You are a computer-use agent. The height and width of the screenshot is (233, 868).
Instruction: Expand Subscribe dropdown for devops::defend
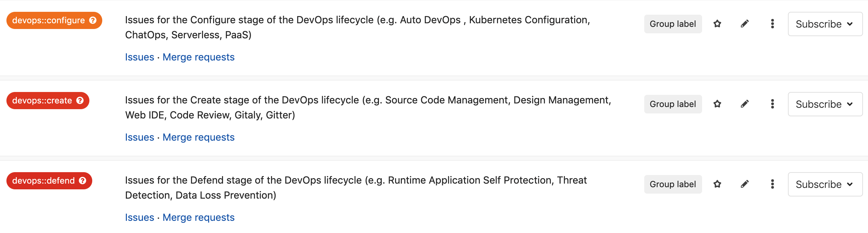coord(825,184)
